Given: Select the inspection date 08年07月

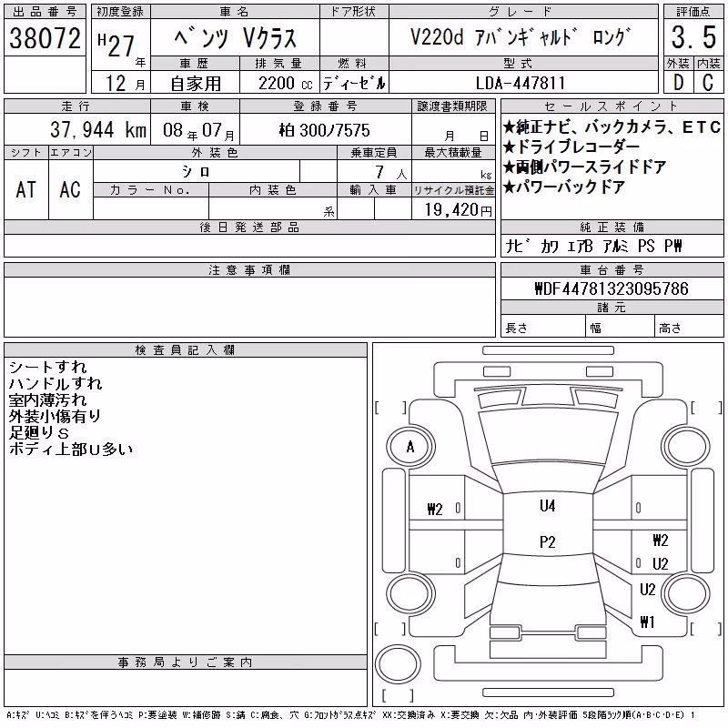Looking at the screenshot, I should click(x=198, y=131).
